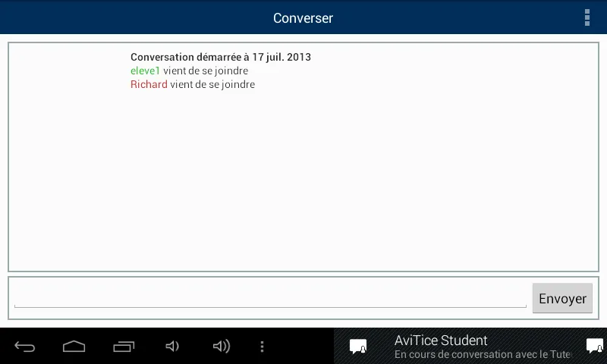Tap the Android back navigation icon
607x364 pixels.
tap(25, 347)
